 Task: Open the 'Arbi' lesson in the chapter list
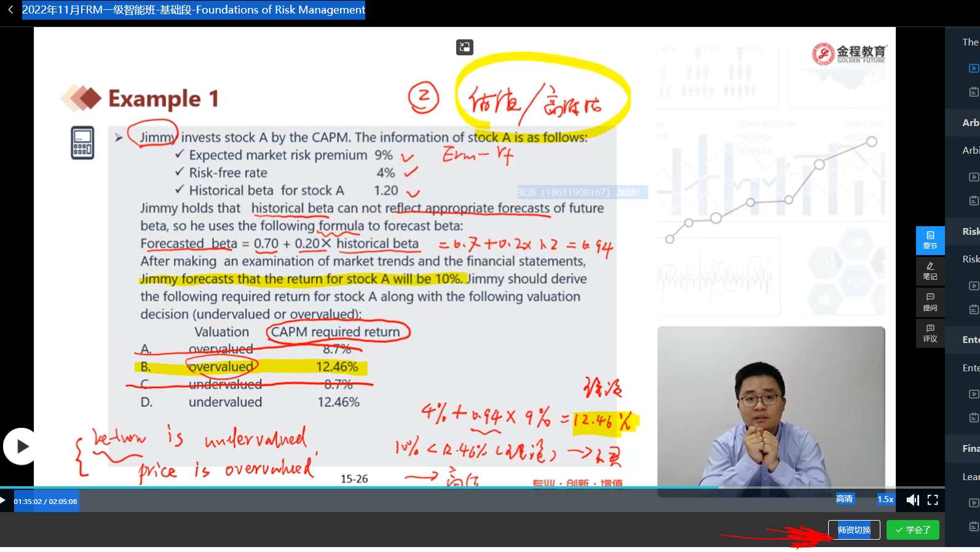(x=971, y=150)
